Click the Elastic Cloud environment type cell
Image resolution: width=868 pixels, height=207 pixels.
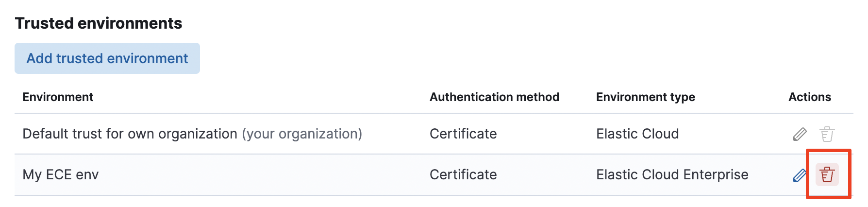[x=637, y=134]
